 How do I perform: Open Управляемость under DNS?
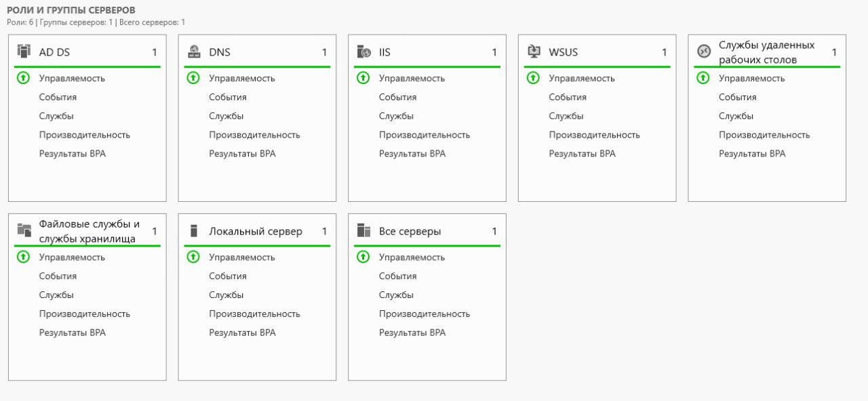(241, 78)
